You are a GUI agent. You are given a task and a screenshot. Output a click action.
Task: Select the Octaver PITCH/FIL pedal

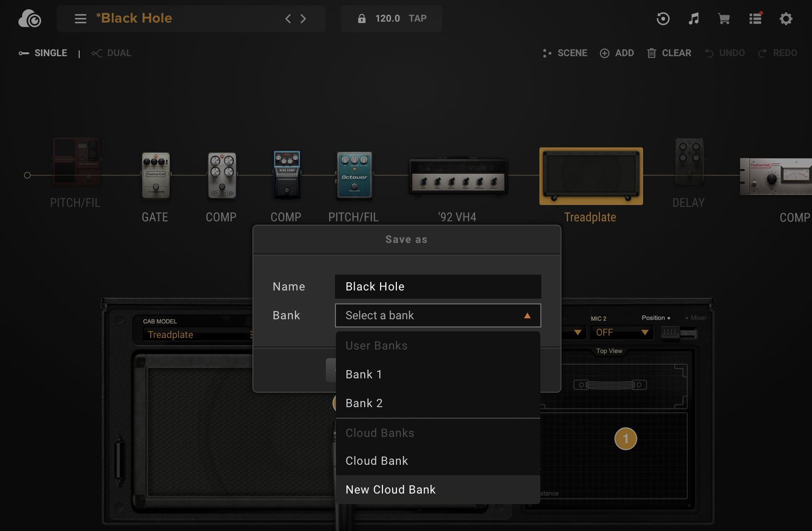click(354, 175)
